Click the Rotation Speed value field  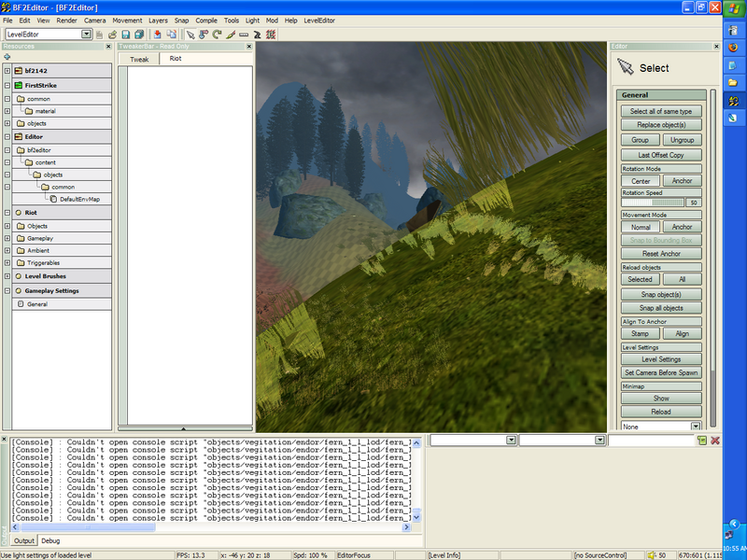coord(693,203)
